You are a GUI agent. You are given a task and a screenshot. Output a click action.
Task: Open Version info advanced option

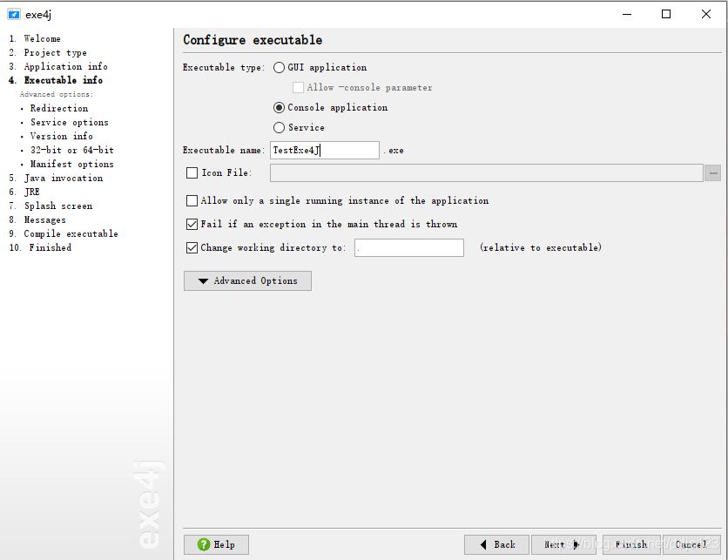click(61, 136)
